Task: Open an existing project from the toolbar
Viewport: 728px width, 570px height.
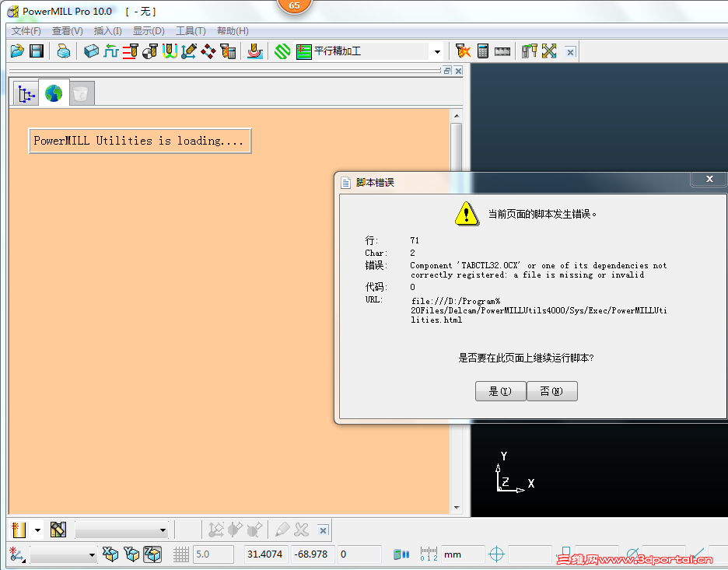Action: tap(16, 51)
